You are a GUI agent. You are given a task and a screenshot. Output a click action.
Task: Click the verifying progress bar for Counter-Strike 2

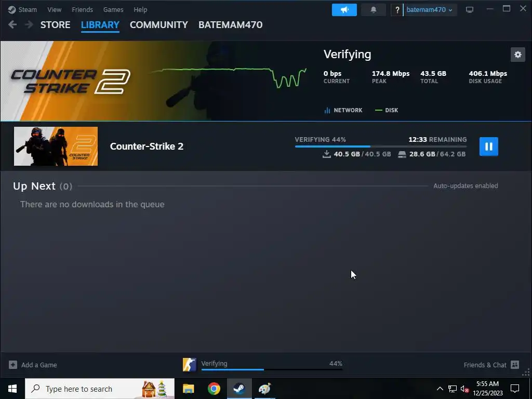(381, 147)
